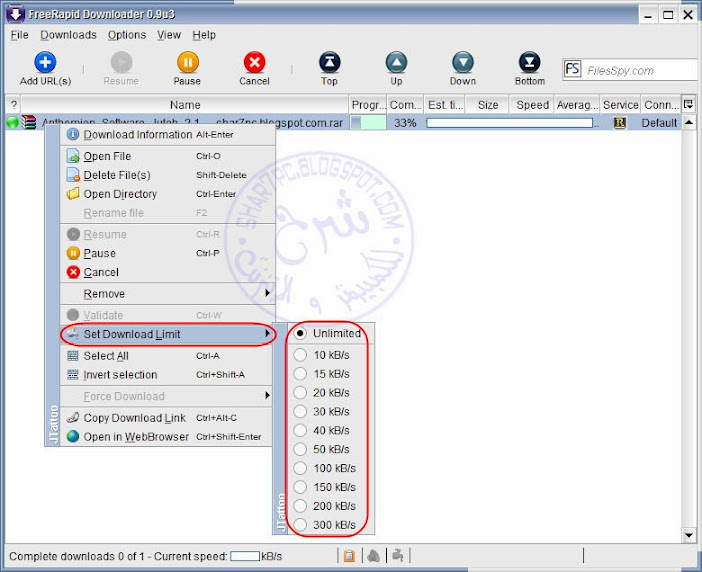Select the 15 kB/s limit option
The height and width of the screenshot is (572, 702).
pyautogui.click(x=330, y=374)
